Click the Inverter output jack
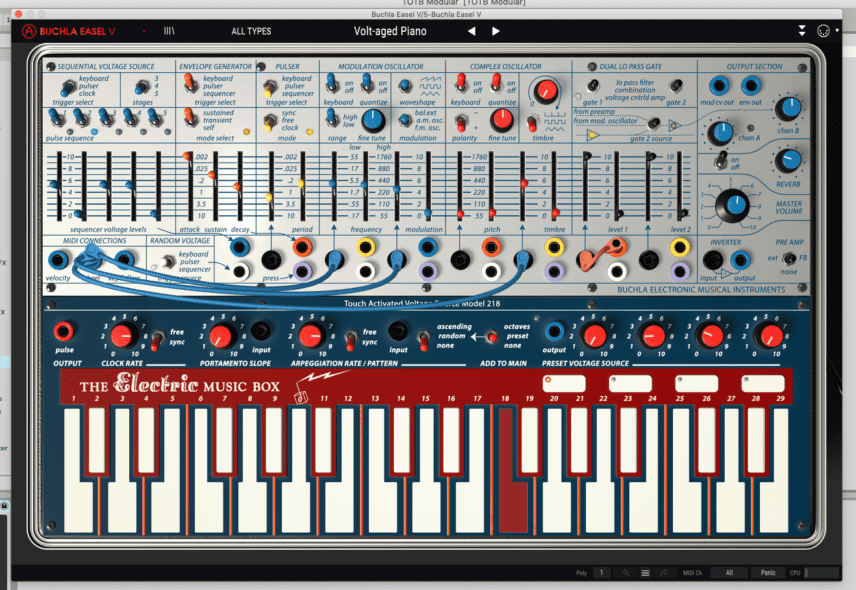 tap(740, 260)
